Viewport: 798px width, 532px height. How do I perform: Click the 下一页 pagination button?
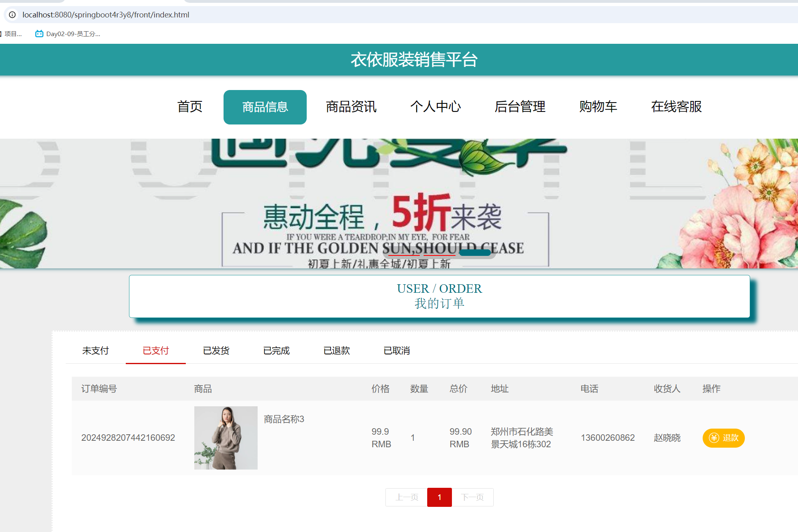[473, 497]
